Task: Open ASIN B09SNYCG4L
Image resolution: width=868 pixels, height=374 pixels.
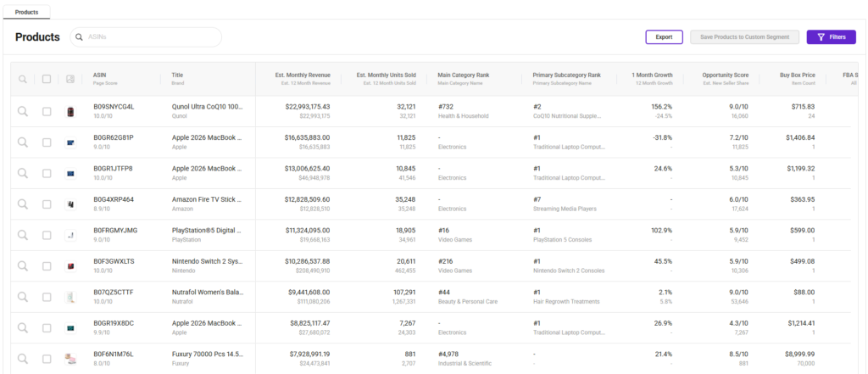Action: pyautogui.click(x=114, y=107)
